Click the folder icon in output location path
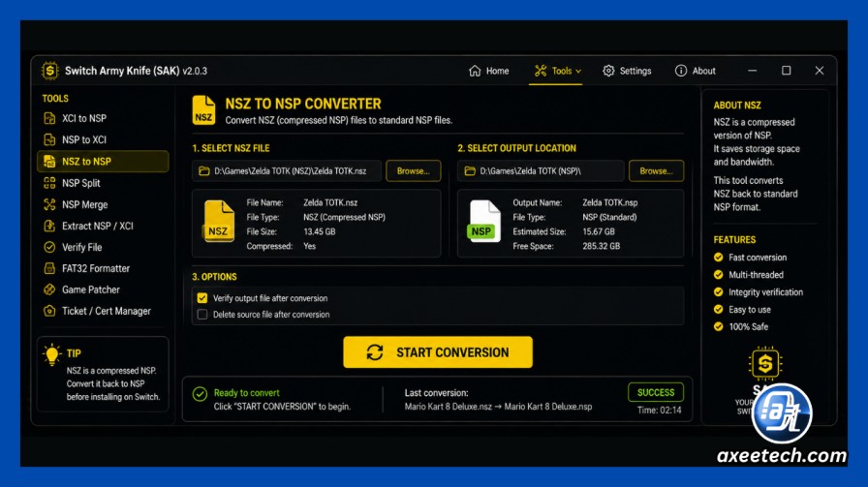868x487 pixels. click(x=470, y=171)
